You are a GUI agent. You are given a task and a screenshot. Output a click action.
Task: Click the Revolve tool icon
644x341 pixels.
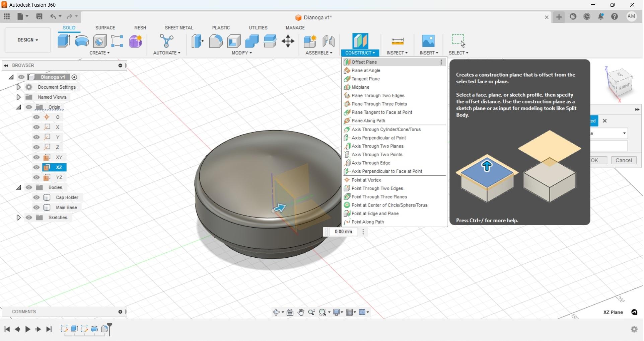pyautogui.click(x=82, y=41)
